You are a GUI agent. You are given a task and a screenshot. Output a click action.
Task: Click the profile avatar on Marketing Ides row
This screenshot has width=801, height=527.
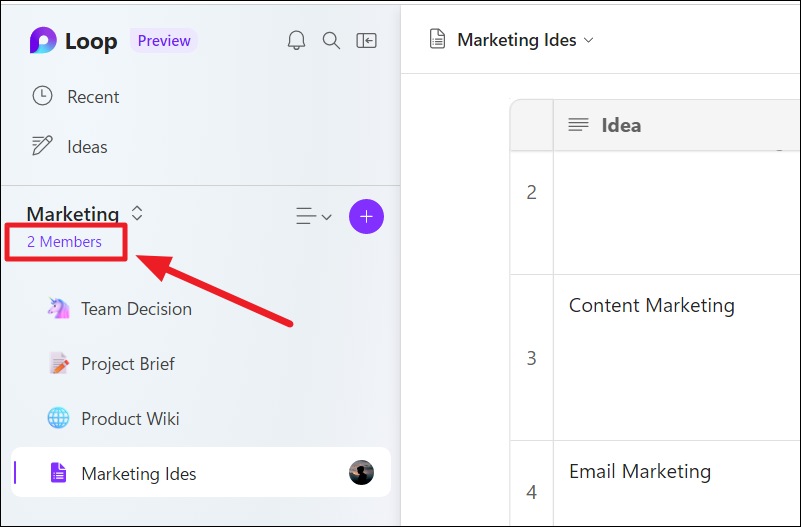tap(361, 472)
